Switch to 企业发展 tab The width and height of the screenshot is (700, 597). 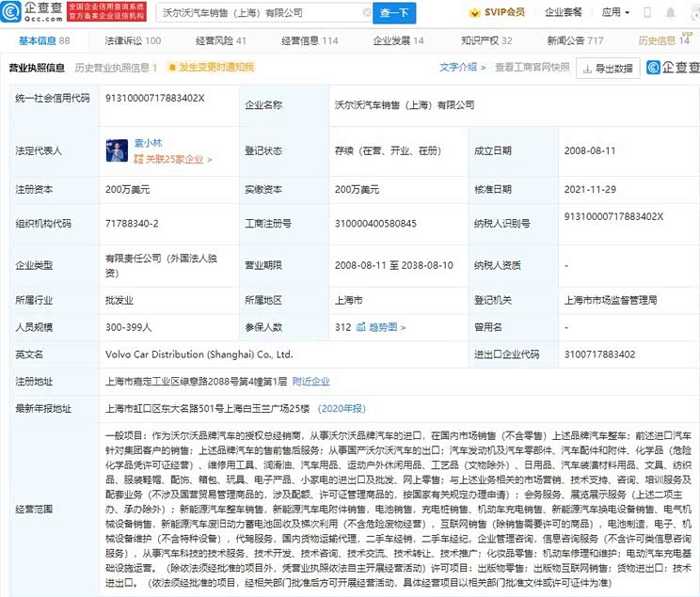tap(398, 40)
